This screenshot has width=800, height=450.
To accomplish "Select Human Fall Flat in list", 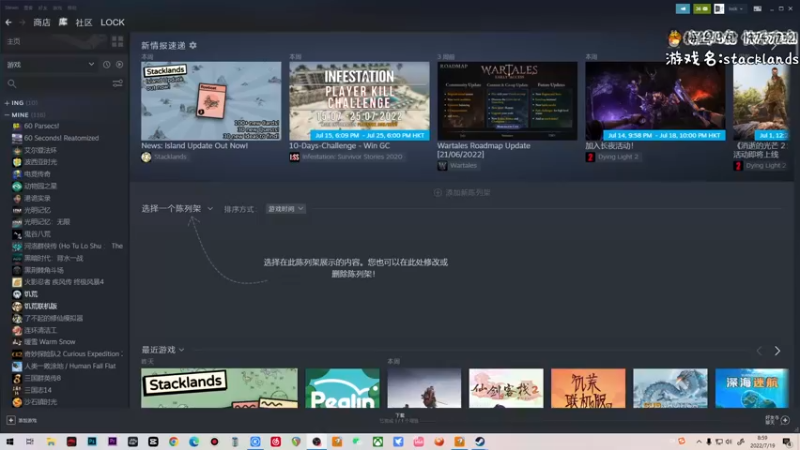I will (x=70, y=366).
